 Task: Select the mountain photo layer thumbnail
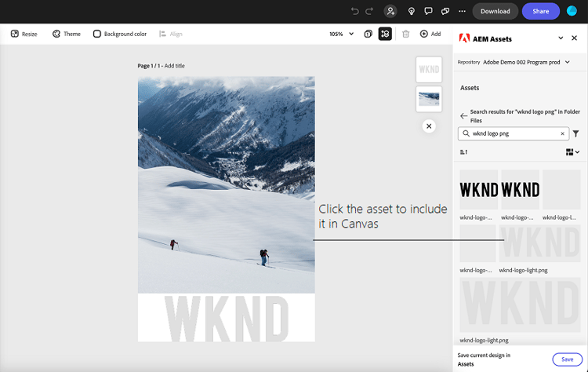point(429,99)
